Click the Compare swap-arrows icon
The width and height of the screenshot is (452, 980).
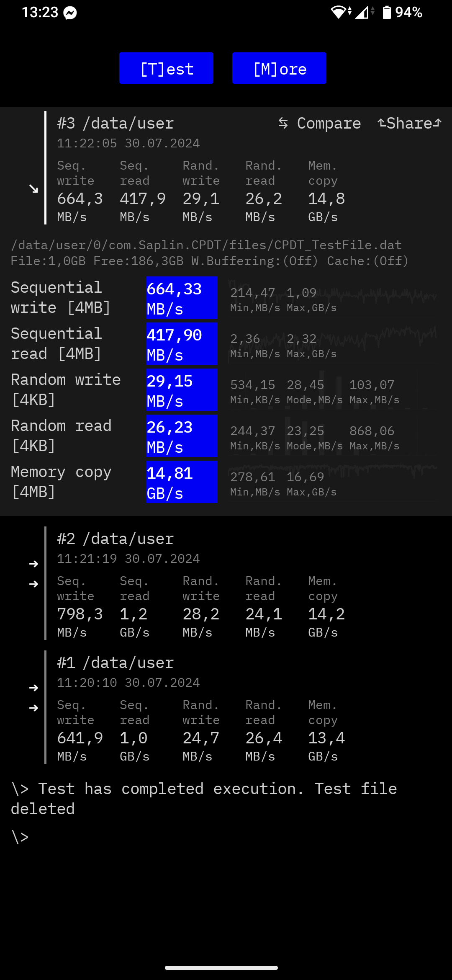tap(283, 123)
